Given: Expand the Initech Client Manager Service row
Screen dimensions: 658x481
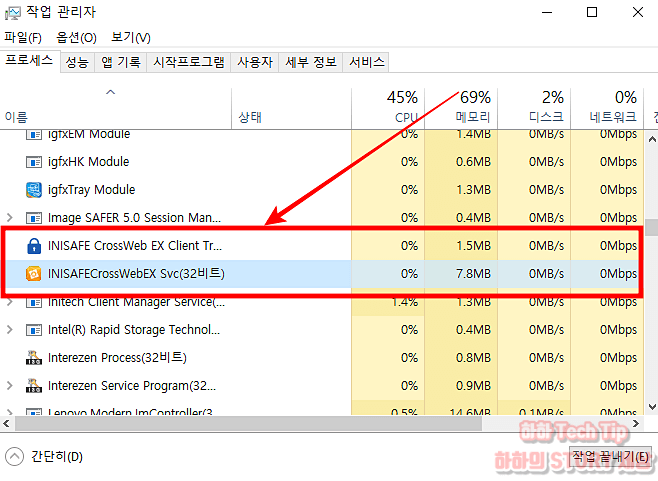Looking at the screenshot, I should pyautogui.click(x=10, y=302).
